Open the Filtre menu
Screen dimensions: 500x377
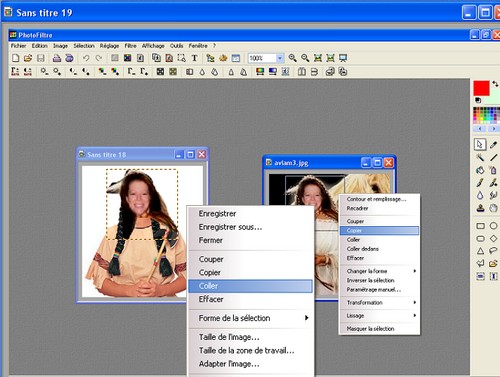point(130,46)
